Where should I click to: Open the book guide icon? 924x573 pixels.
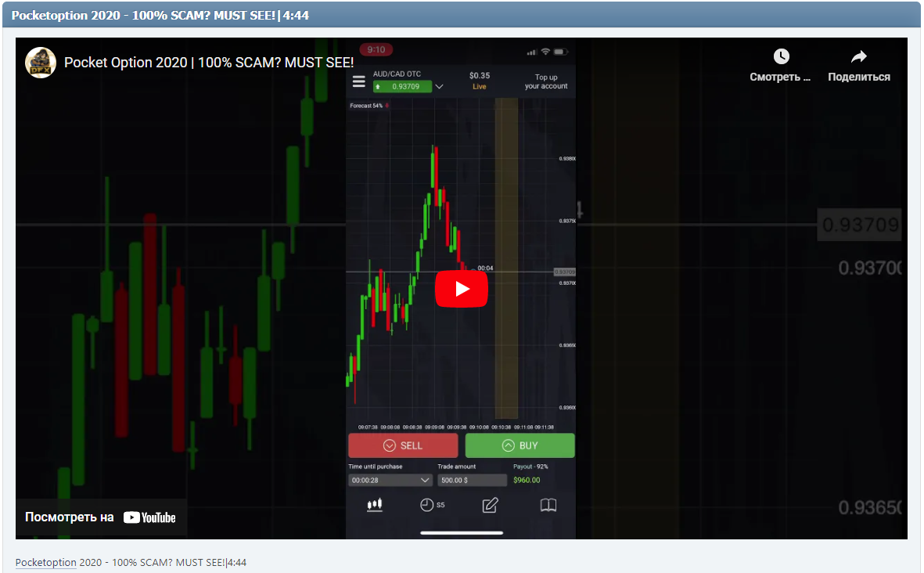[x=548, y=505]
